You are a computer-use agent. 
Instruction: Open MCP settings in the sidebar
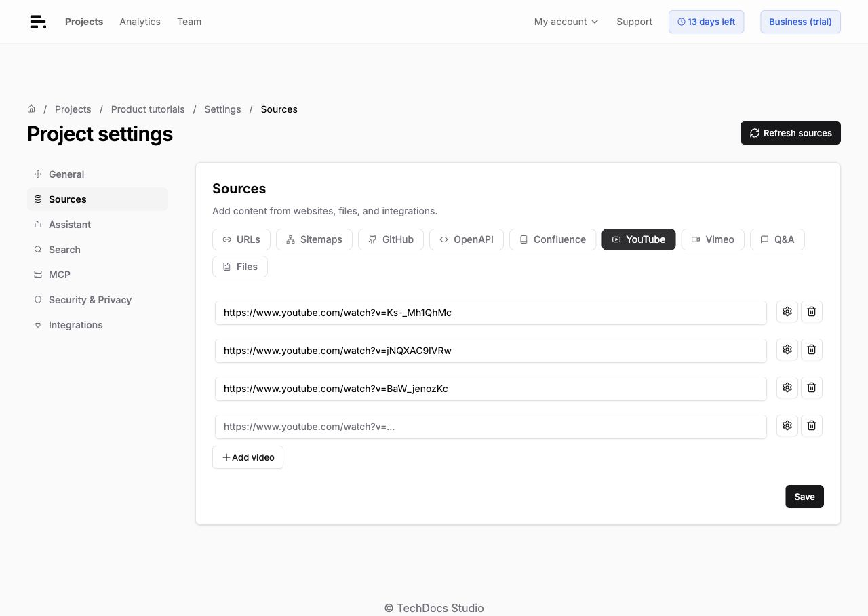tap(98, 275)
